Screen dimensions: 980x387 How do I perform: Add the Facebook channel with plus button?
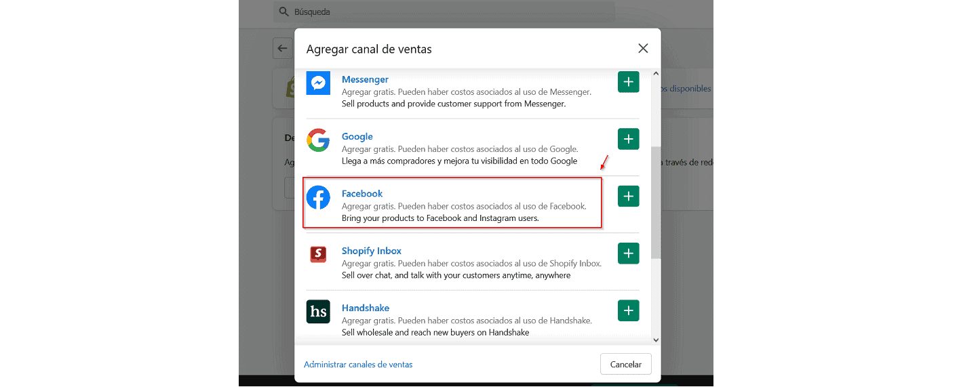tap(628, 196)
